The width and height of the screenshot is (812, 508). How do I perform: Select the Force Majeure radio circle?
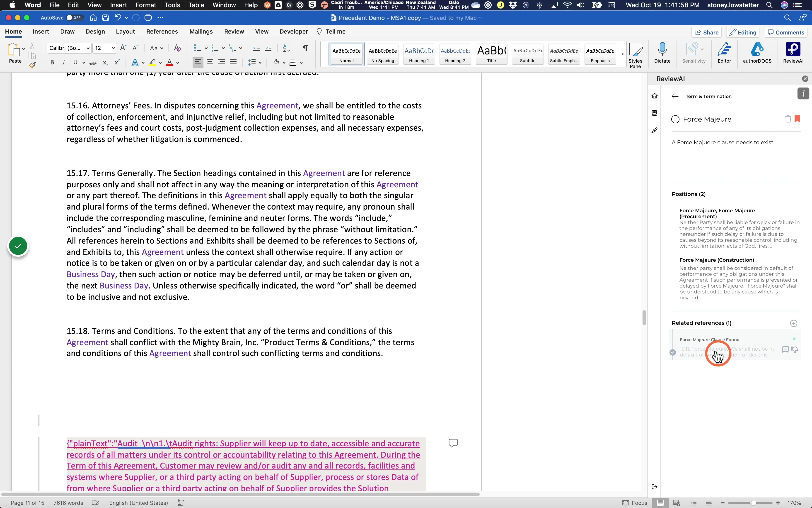tap(675, 119)
